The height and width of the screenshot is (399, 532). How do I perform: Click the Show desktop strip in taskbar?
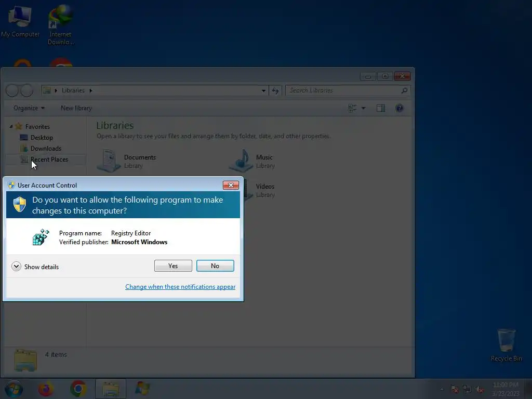click(x=529, y=389)
